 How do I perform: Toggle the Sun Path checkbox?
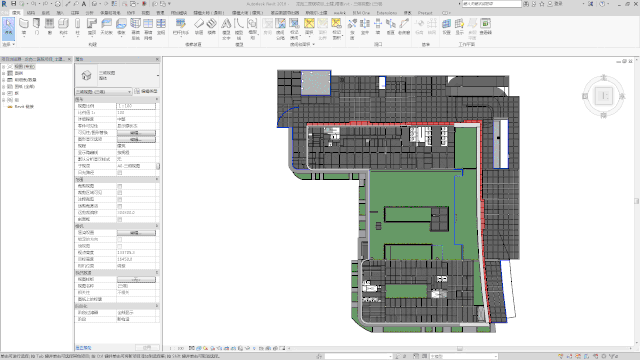[120, 173]
